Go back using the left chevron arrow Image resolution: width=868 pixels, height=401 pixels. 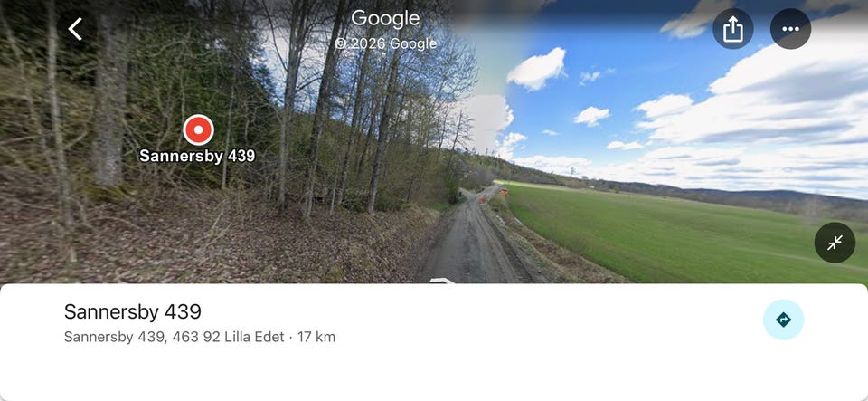click(75, 29)
